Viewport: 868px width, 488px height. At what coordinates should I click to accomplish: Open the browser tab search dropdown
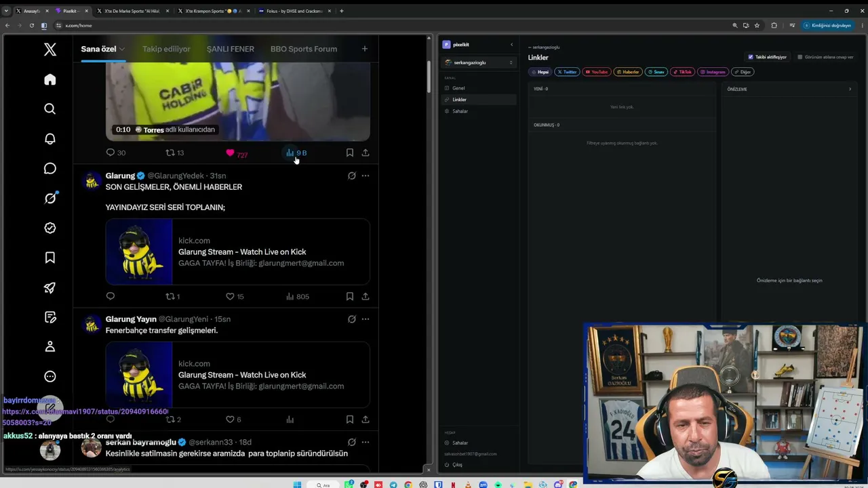click(6, 11)
